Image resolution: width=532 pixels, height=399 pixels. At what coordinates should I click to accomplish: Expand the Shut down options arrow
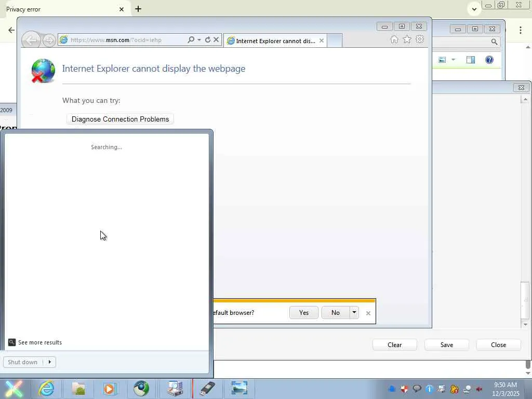(49, 362)
